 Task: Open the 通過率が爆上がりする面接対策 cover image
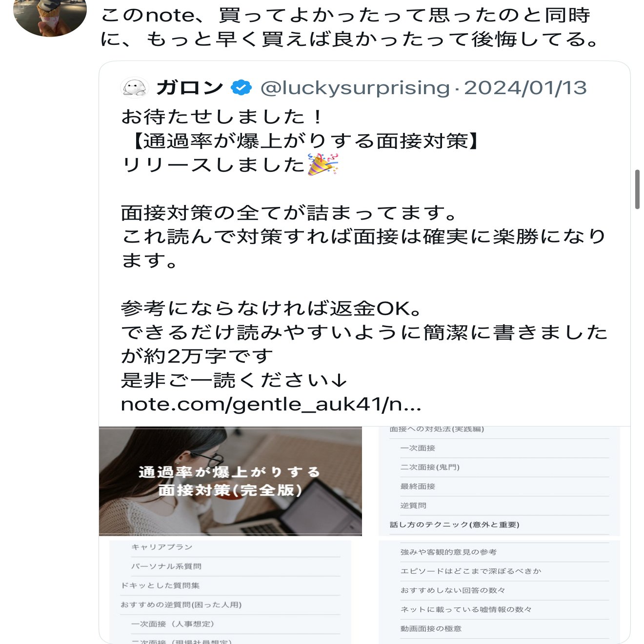[230, 481]
